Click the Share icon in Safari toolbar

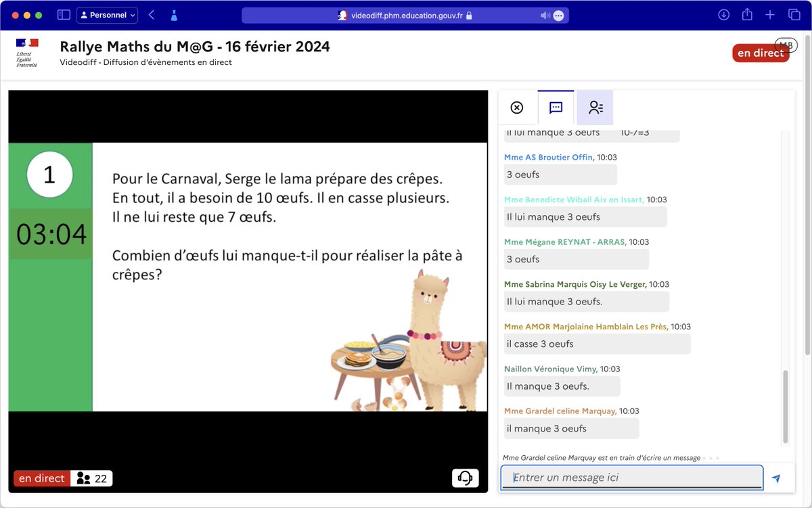[747, 15]
